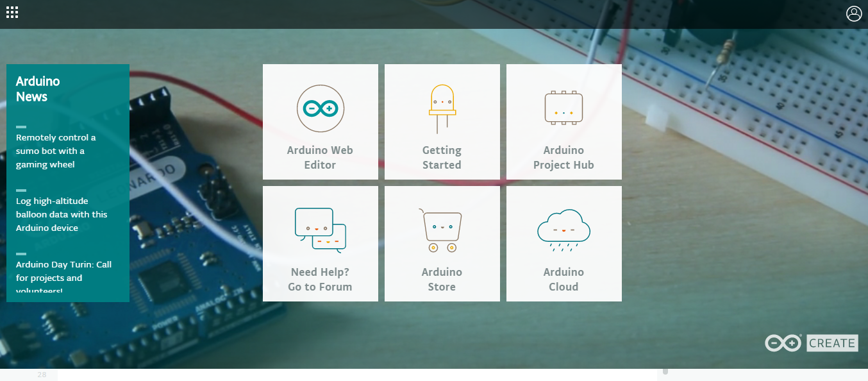868x381 pixels.
Task: Open the shopping cart Arduino Store icon
Action: click(x=441, y=230)
